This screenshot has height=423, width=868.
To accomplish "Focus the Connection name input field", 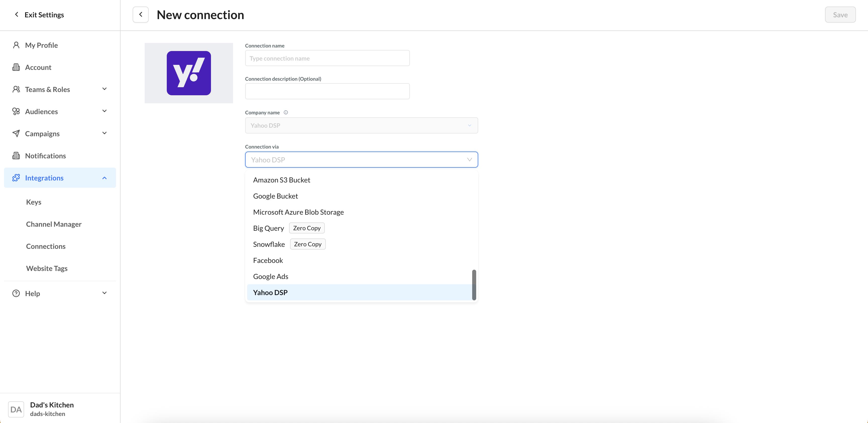I will (327, 58).
